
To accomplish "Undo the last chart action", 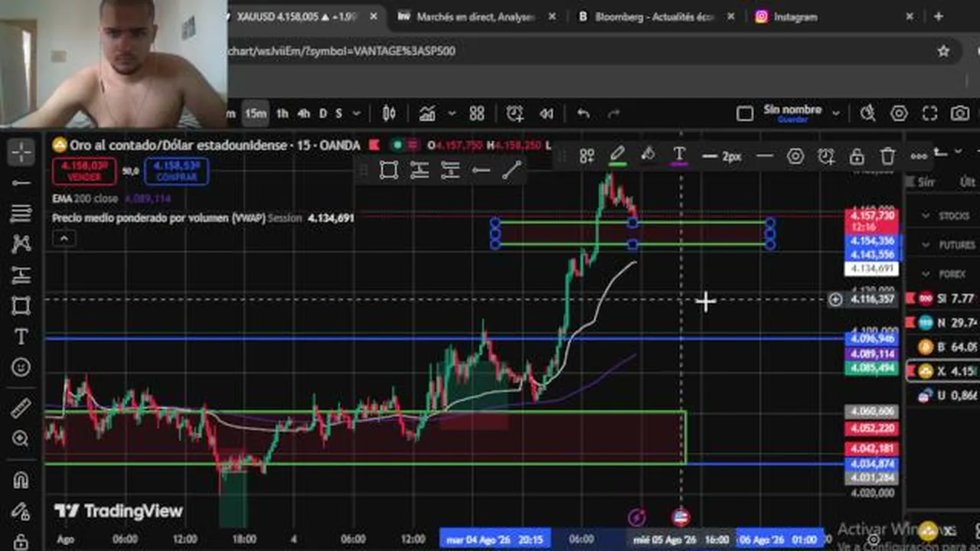I will [583, 114].
